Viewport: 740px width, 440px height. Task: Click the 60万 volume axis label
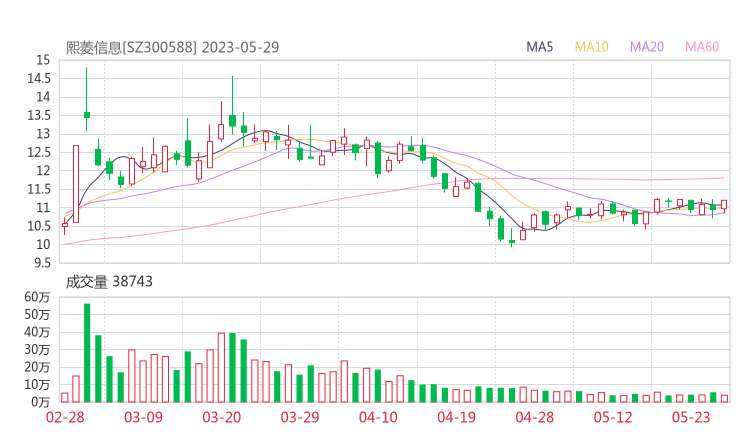tap(37, 297)
